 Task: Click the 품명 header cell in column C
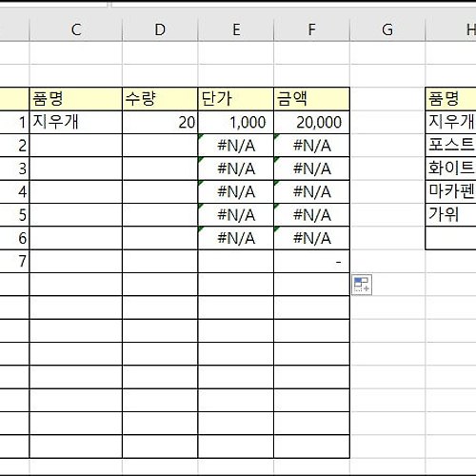coord(76,99)
